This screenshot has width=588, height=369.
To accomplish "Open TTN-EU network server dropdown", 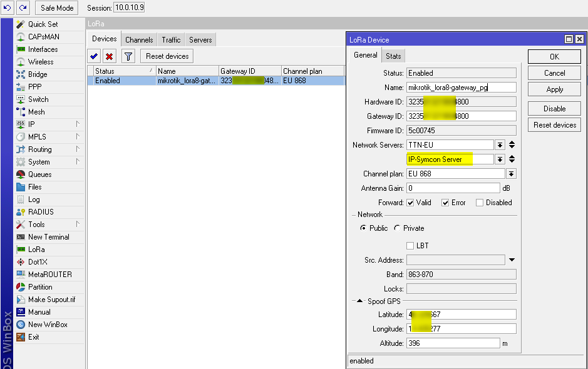I will click(x=500, y=145).
